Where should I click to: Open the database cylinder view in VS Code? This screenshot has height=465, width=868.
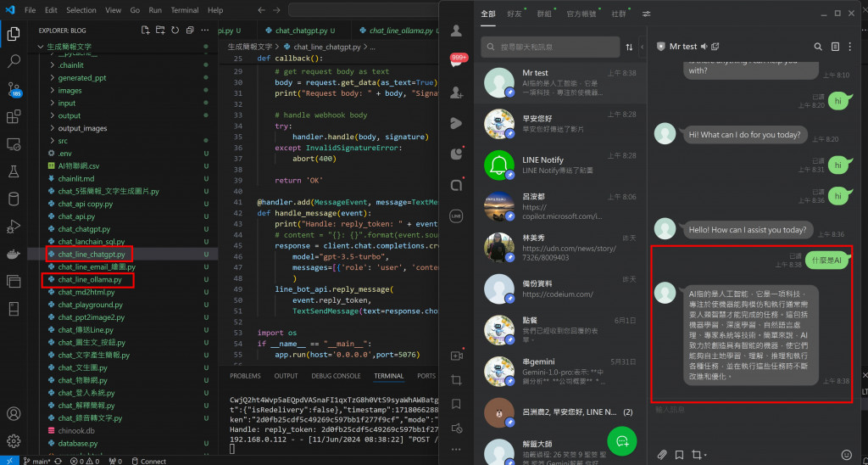pos(14,199)
